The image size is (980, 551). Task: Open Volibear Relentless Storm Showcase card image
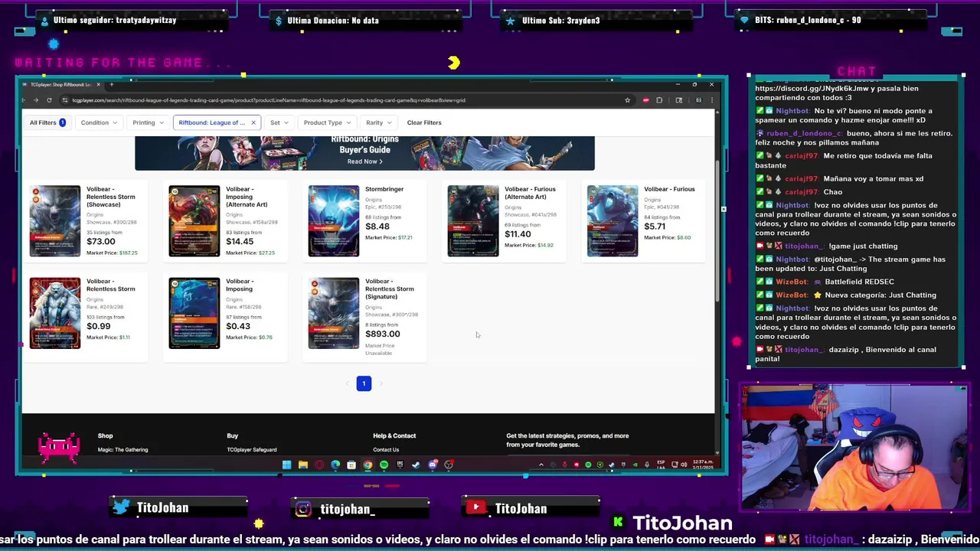point(54,220)
